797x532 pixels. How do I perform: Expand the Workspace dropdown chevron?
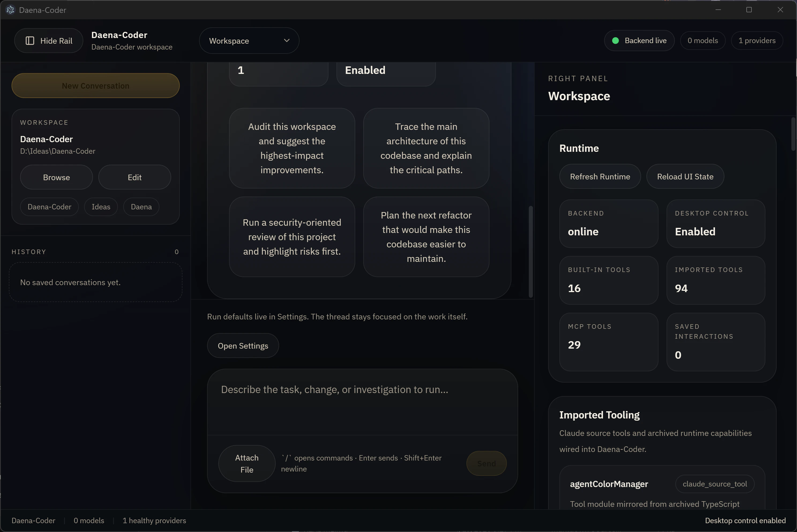coord(286,41)
